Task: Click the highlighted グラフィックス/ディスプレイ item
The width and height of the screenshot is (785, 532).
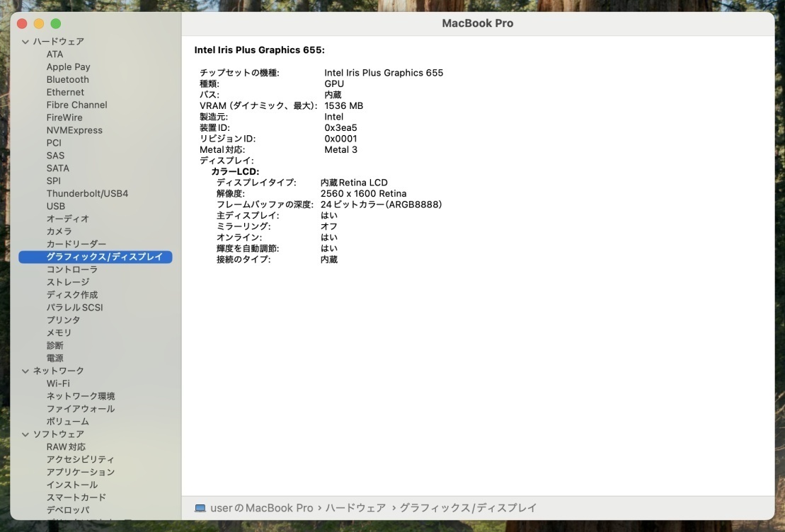Action: click(x=104, y=257)
